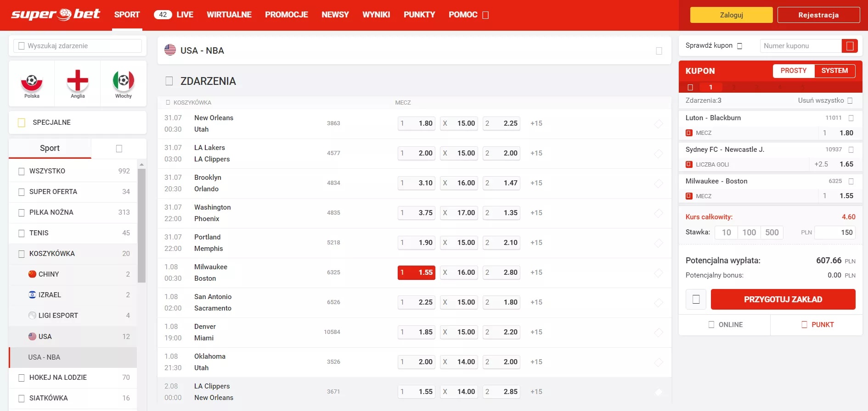Viewport: 868px width, 411px height.
Task: Click Usuń wszystko to clear coupon
Action: click(x=825, y=100)
